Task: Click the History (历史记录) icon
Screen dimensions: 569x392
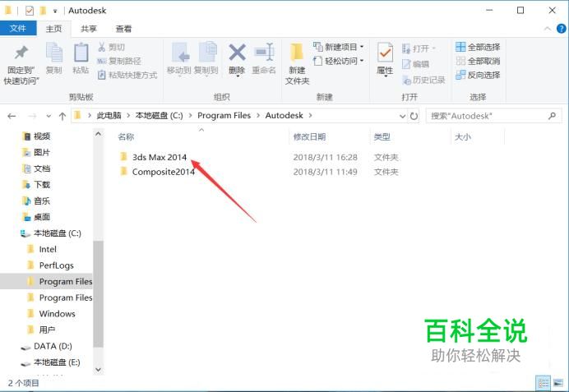Action: pyautogui.click(x=406, y=80)
